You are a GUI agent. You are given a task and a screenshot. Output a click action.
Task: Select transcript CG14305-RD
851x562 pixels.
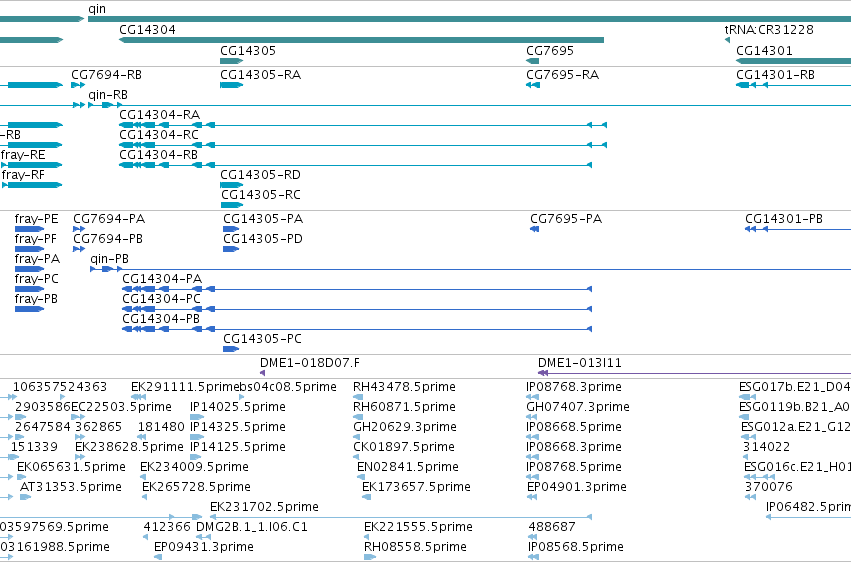[232, 185]
